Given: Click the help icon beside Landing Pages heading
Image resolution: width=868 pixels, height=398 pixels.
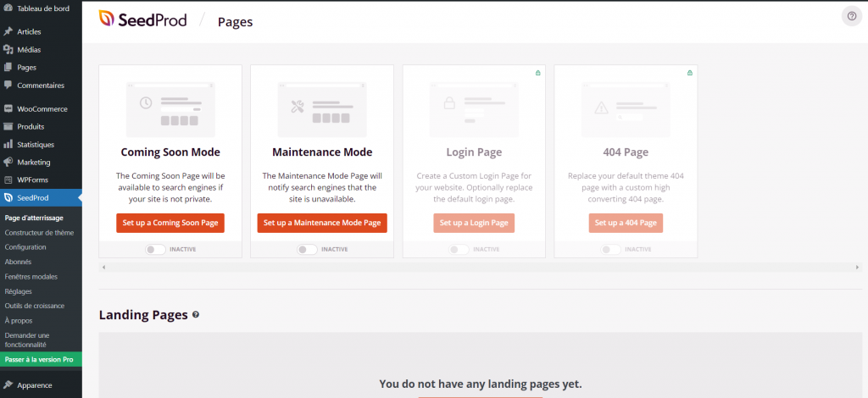Looking at the screenshot, I should 196,315.
